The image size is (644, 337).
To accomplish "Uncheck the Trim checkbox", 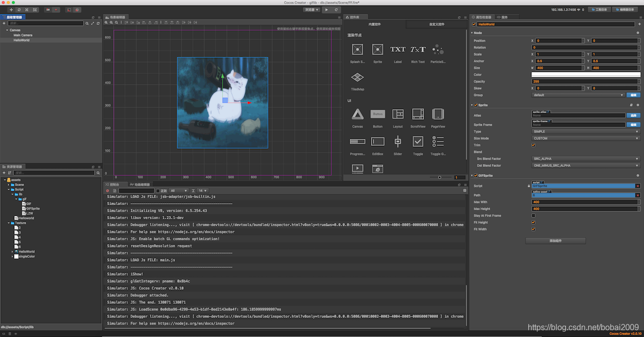I will click(533, 145).
